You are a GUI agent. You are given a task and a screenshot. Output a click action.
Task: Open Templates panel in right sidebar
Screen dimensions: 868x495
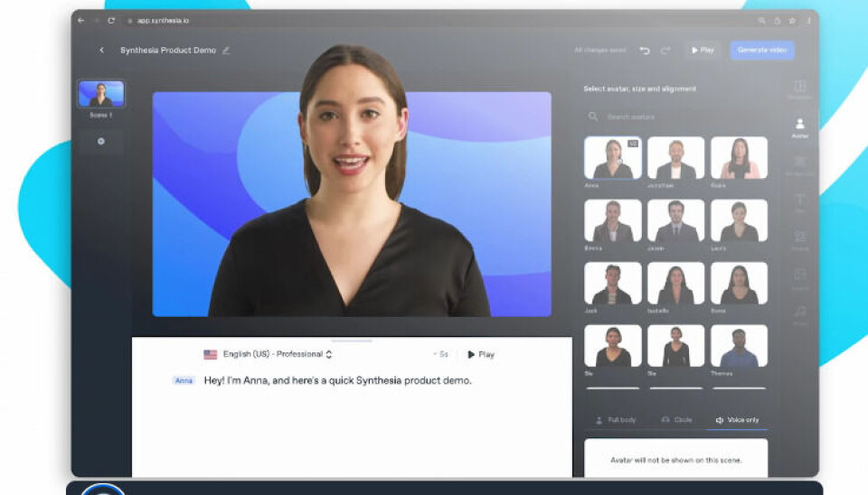coord(800,89)
